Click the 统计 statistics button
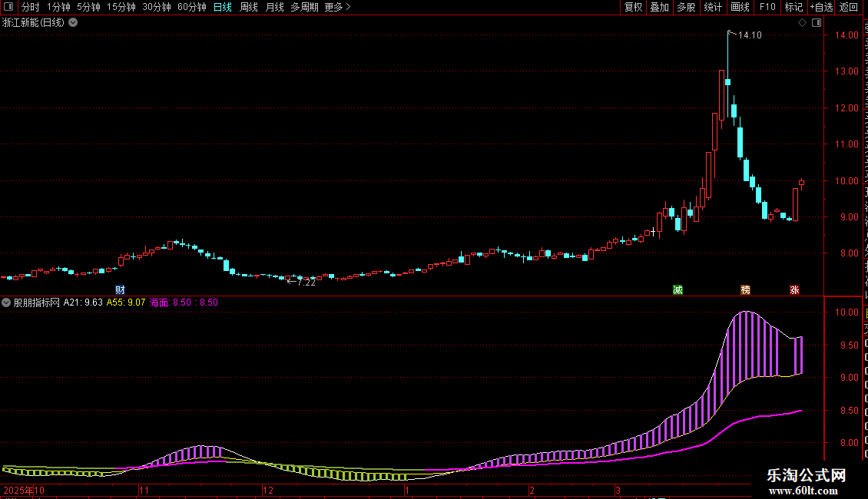 [x=713, y=7]
